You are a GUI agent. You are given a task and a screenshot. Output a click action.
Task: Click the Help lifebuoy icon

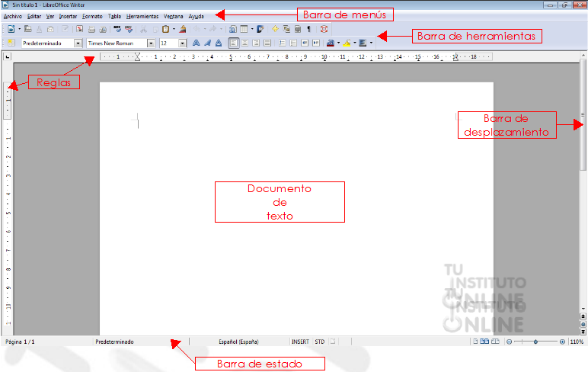pyautogui.click(x=324, y=29)
